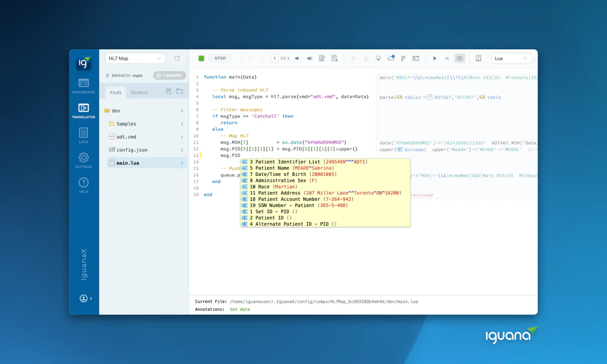Expand the user account menu arrow
Screen dimensions: 607x364
tap(91, 299)
